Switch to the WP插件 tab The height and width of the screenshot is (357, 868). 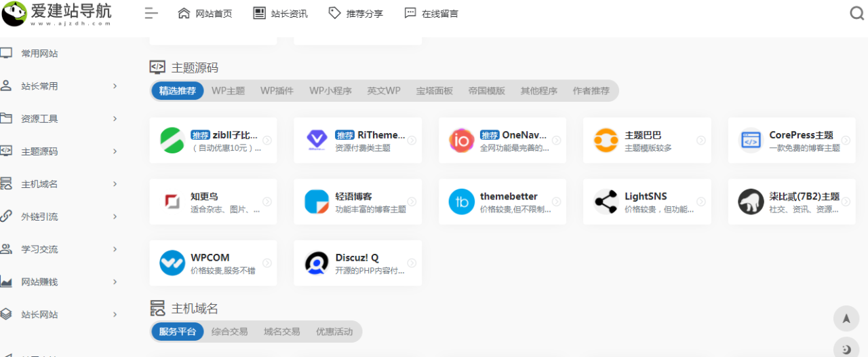click(x=277, y=91)
